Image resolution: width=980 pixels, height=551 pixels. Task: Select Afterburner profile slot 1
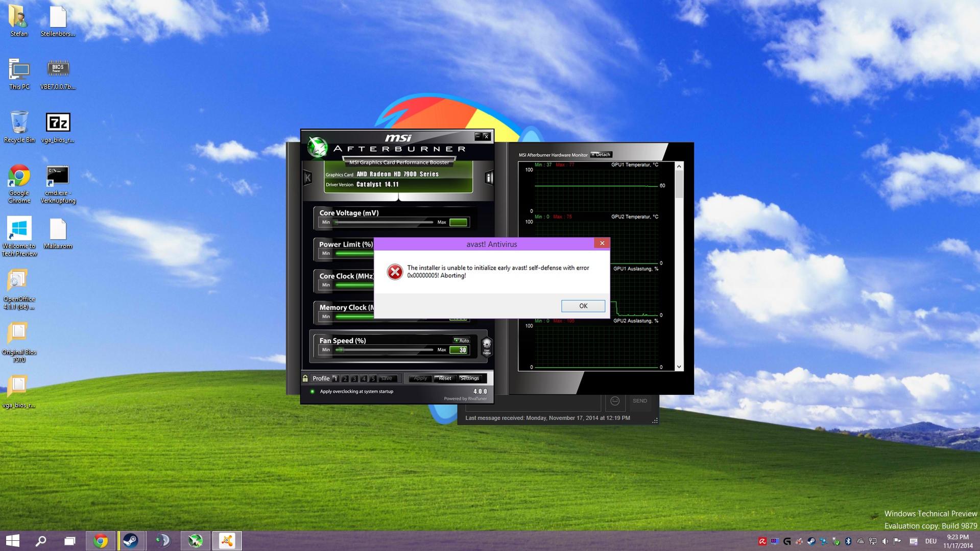coord(336,378)
